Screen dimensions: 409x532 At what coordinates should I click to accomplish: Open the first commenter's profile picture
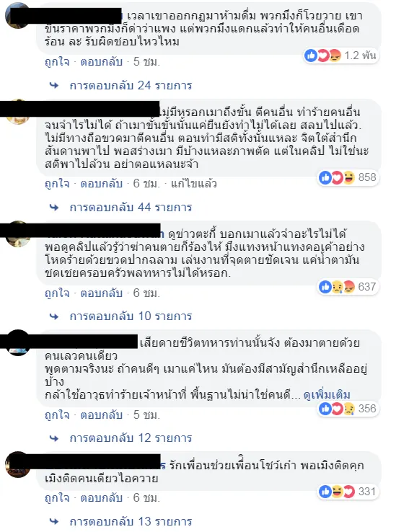[x=17, y=15]
